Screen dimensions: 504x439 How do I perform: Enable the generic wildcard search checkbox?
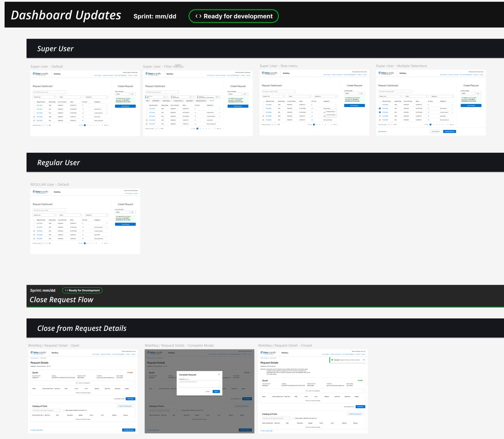click(63, 410)
